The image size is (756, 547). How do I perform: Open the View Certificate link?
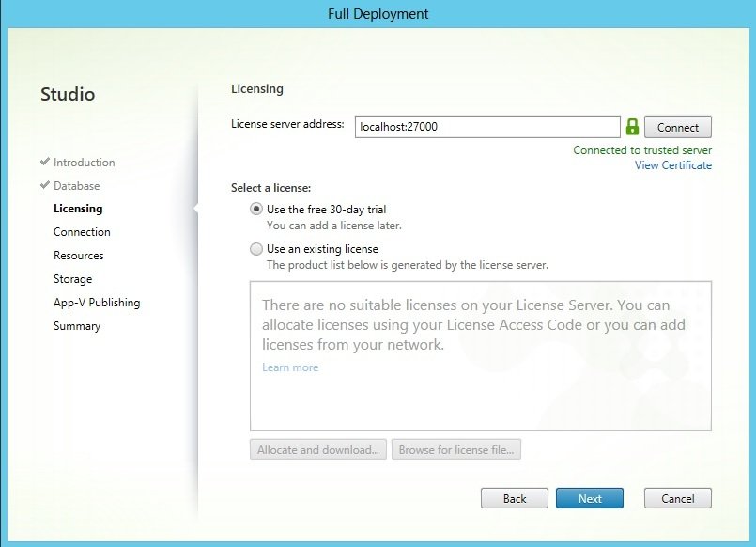pyautogui.click(x=673, y=165)
